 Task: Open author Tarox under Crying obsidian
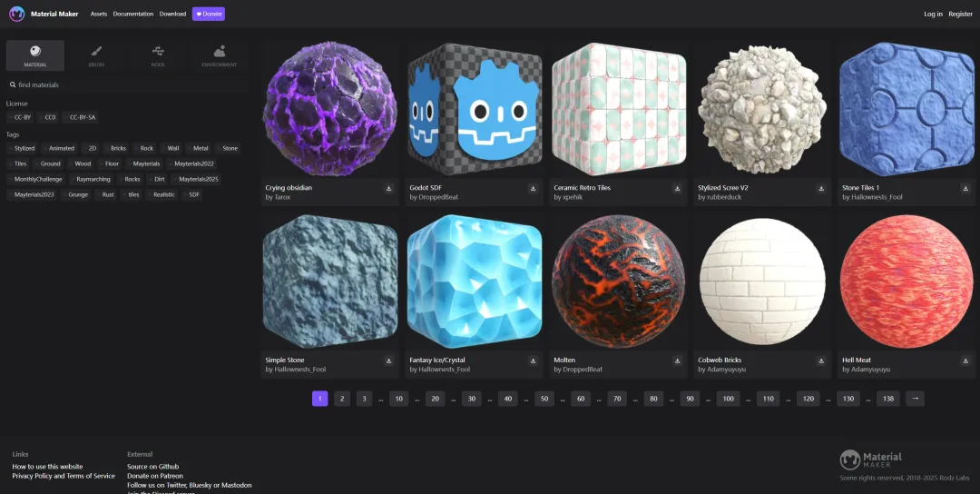[282, 197]
